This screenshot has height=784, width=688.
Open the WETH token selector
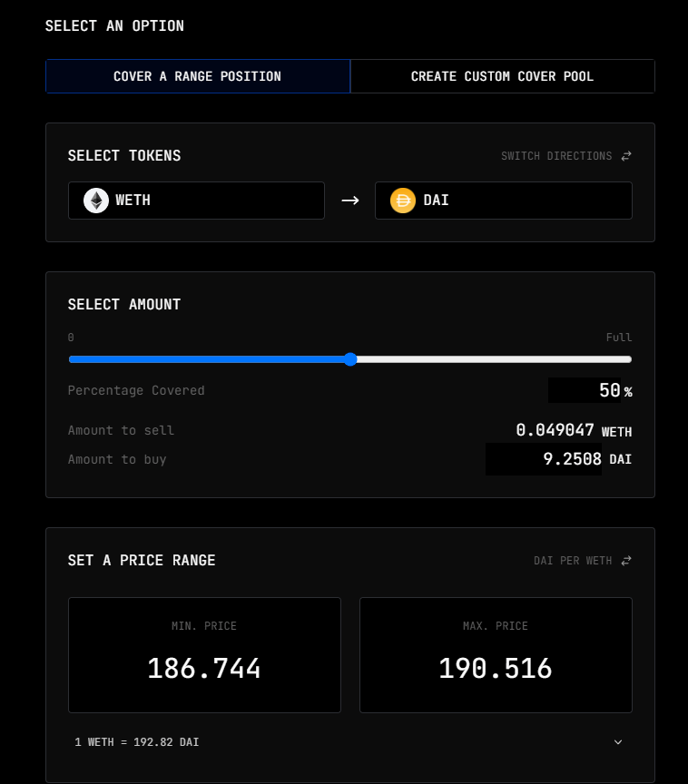pos(196,201)
